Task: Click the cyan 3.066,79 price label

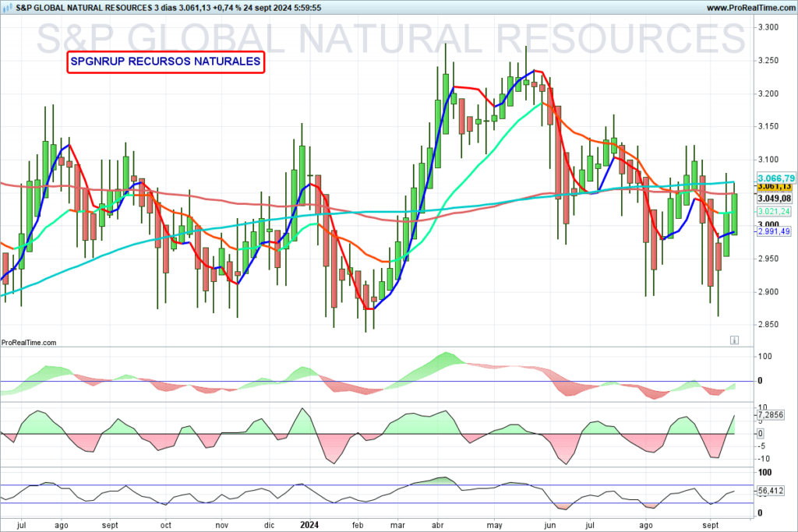Action: click(x=775, y=178)
